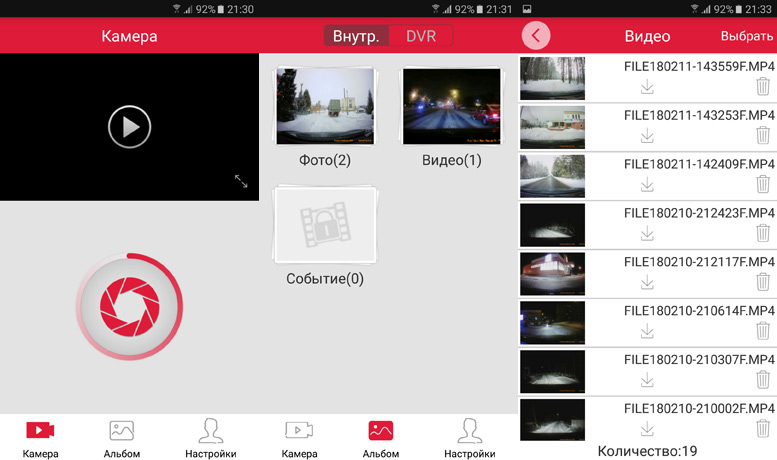Open thumbnail of FILE180210-210307F.MP4
777x460 pixels.
(x=552, y=371)
